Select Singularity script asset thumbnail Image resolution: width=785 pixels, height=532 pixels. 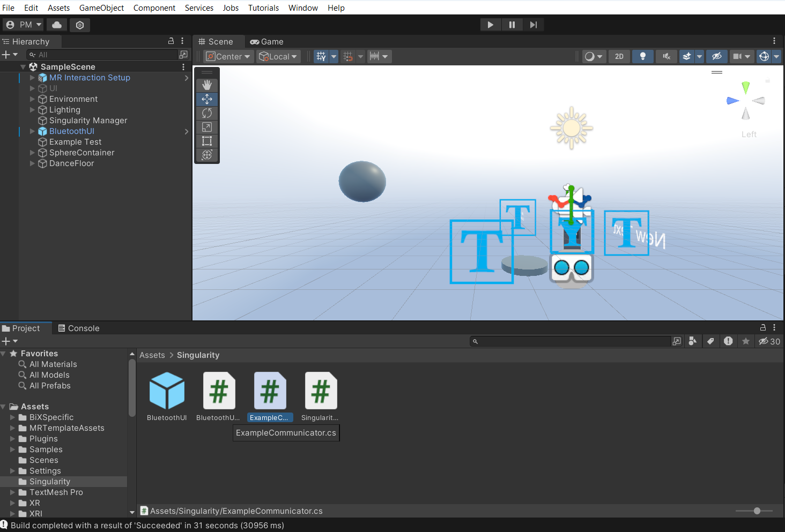[x=321, y=391]
